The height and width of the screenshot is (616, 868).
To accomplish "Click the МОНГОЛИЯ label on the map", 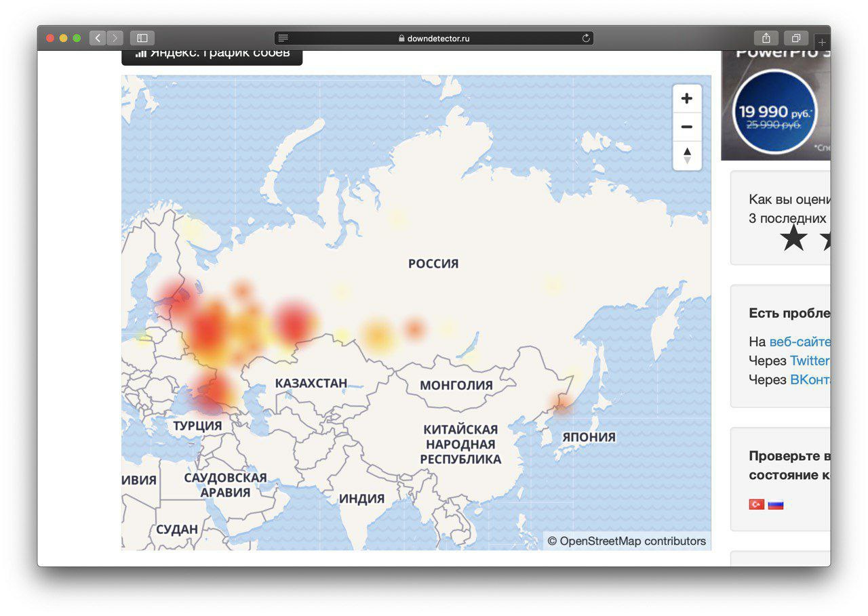I will point(456,386).
